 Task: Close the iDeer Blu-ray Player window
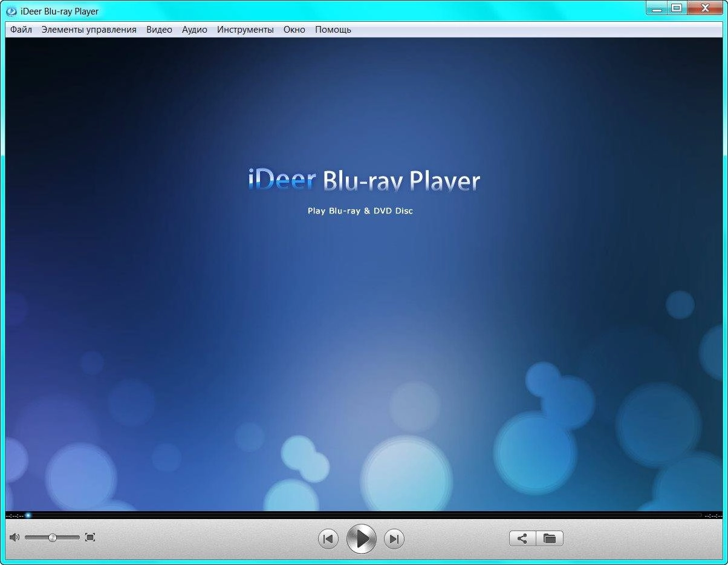point(704,8)
